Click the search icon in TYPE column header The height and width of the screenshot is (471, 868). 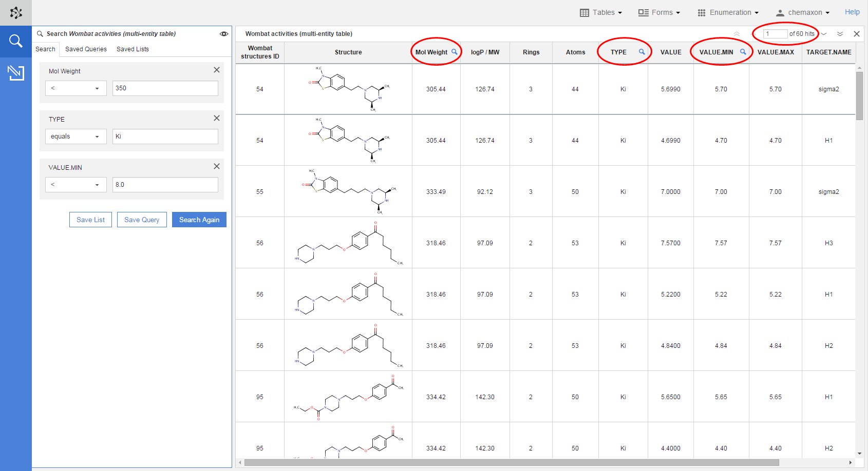pyautogui.click(x=641, y=52)
